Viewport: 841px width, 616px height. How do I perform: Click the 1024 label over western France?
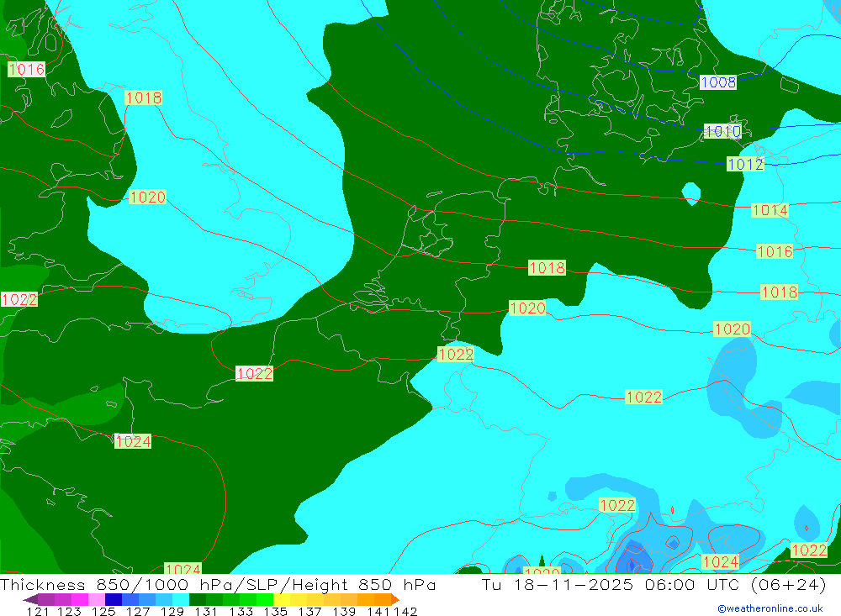click(133, 442)
